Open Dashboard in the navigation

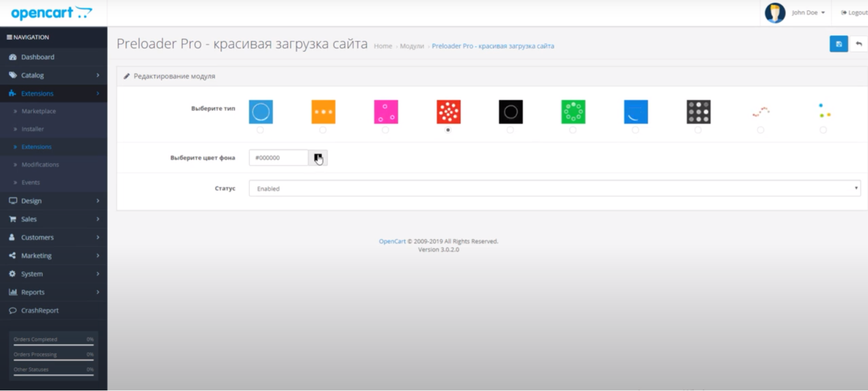pos(54,57)
